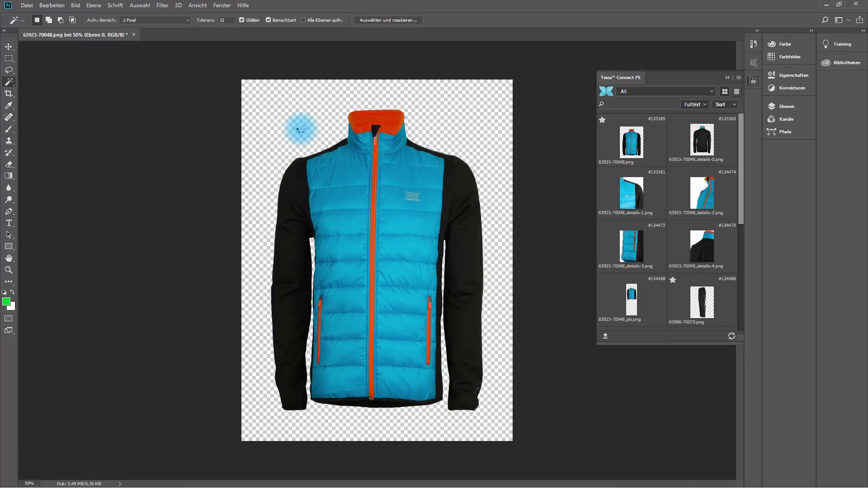The width and height of the screenshot is (868, 488).
Task: Select the Eyedropper tool
Action: 9,105
